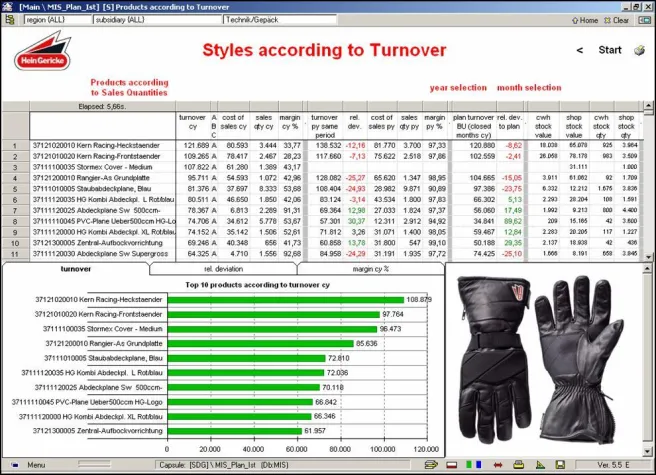656x475 pixels.
Task: Click the Start button
Action: click(x=610, y=50)
